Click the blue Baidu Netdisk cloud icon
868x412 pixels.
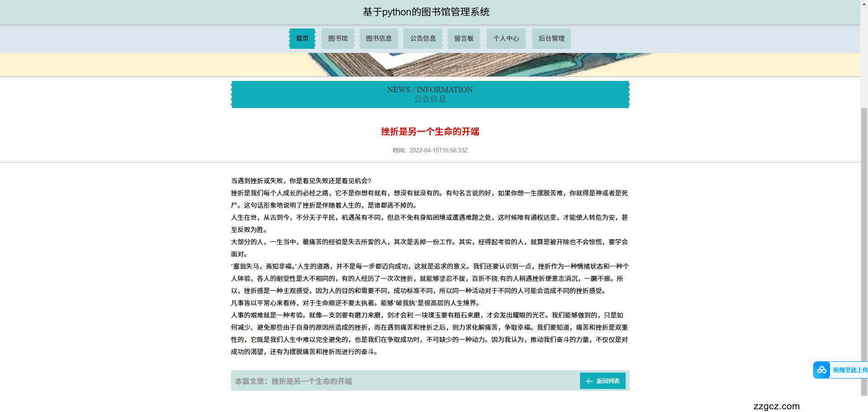pyautogui.click(x=821, y=369)
